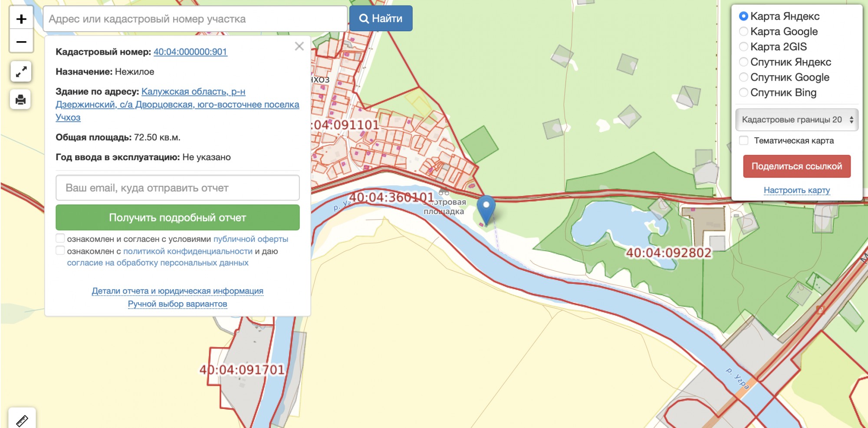This screenshot has width=868, height=428.
Task: Expand Детали отчета и юридическая информация
Action: pyautogui.click(x=178, y=291)
